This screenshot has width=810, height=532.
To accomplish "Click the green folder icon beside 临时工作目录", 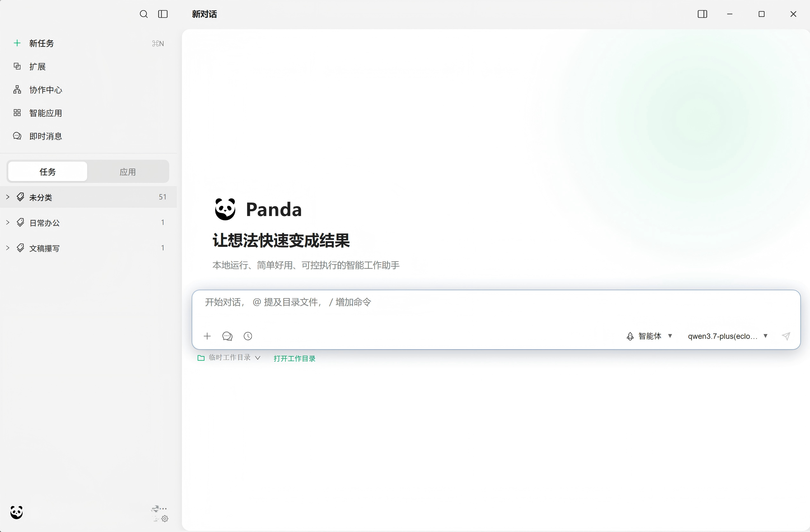I will click(201, 358).
